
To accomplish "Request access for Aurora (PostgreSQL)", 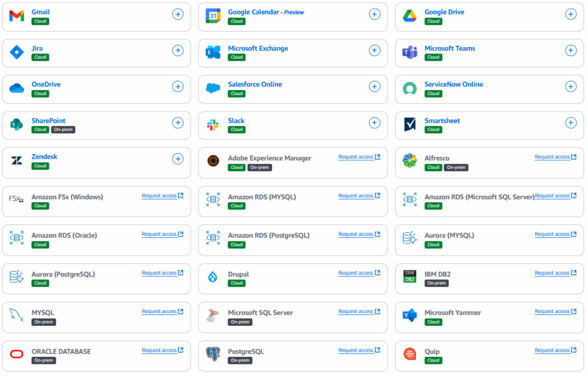I will tap(163, 273).
